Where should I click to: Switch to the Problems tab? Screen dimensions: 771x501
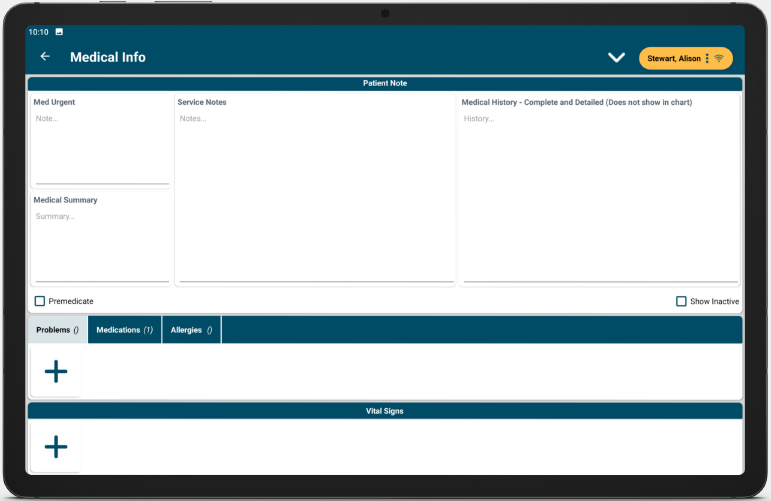tap(57, 330)
